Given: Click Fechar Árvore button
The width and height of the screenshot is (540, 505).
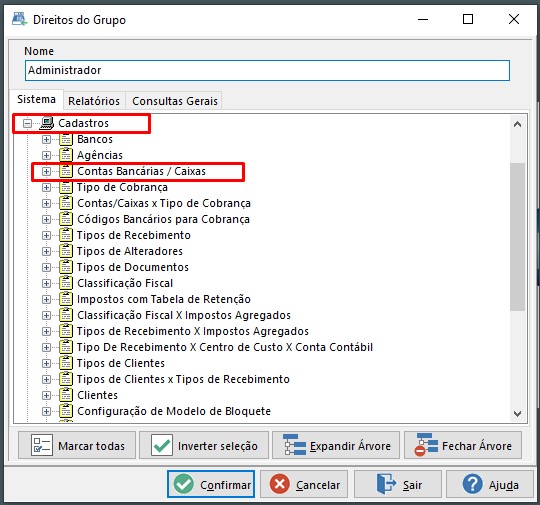Looking at the screenshot, I should coord(463,445).
